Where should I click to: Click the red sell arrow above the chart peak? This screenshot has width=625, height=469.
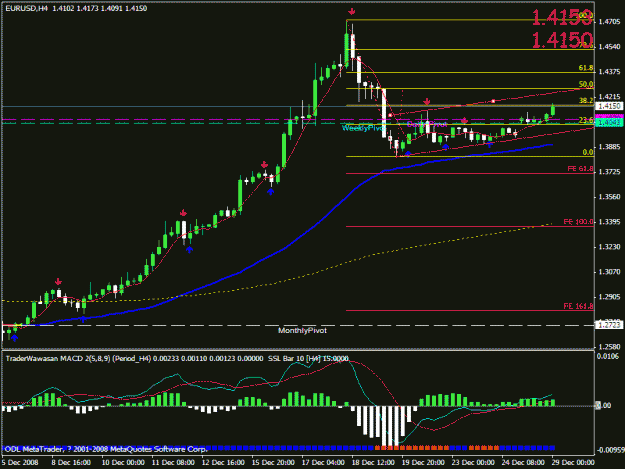[351, 12]
